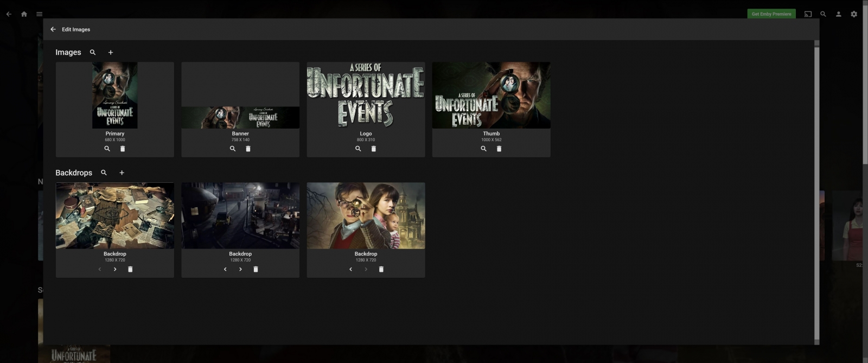Click the "Backdrops" section heading
Image resolution: width=868 pixels, height=363 pixels.
[74, 173]
